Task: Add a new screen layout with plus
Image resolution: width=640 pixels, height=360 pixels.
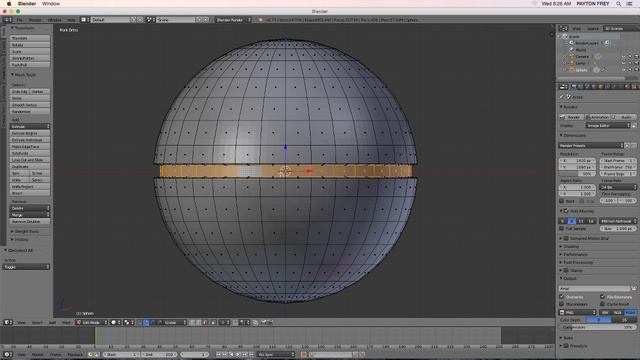Action: pyautogui.click(x=133, y=20)
